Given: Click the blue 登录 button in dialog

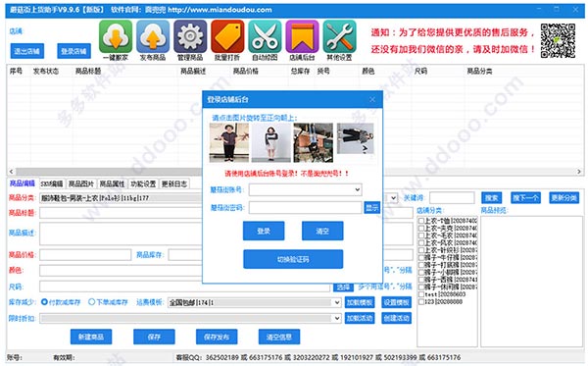Looking at the screenshot, I should click(x=264, y=231).
